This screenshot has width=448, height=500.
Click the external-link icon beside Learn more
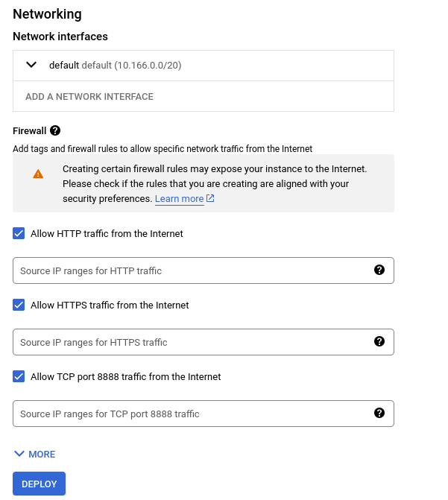point(210,198)
